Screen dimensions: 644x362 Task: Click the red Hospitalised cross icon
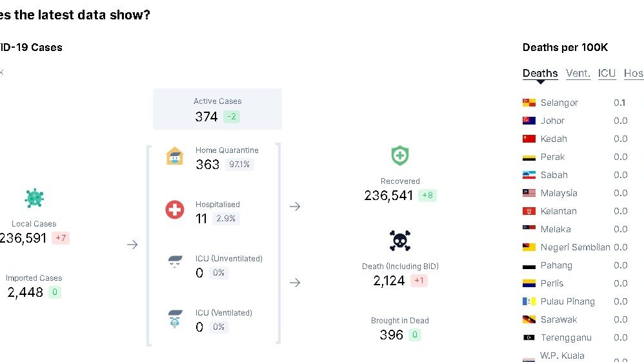point(175,210)
